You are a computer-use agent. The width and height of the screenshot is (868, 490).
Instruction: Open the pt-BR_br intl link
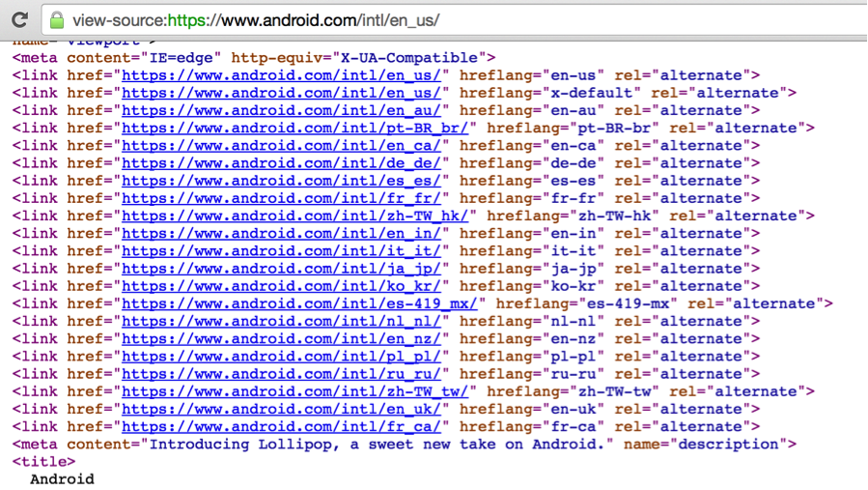click(x=294, y=128)
